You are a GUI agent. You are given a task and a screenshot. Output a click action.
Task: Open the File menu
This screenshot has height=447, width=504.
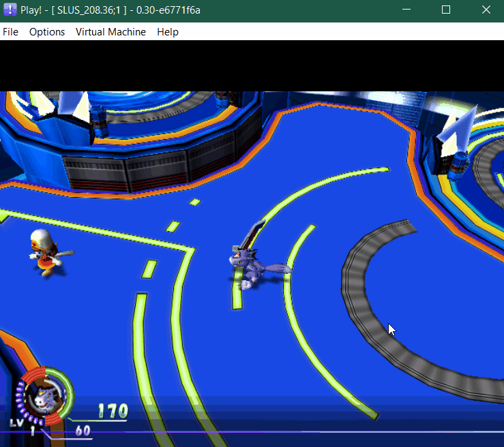pos(11,32)
